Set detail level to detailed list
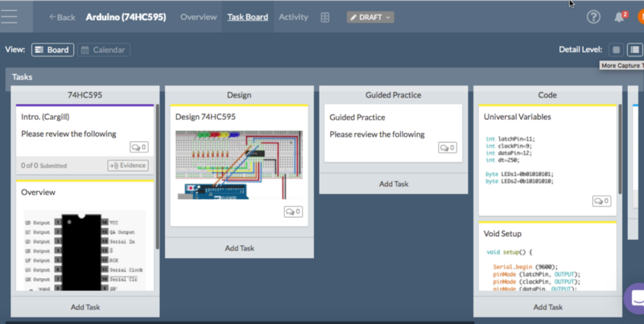This screenshot has height=324, width=644. 635,50
